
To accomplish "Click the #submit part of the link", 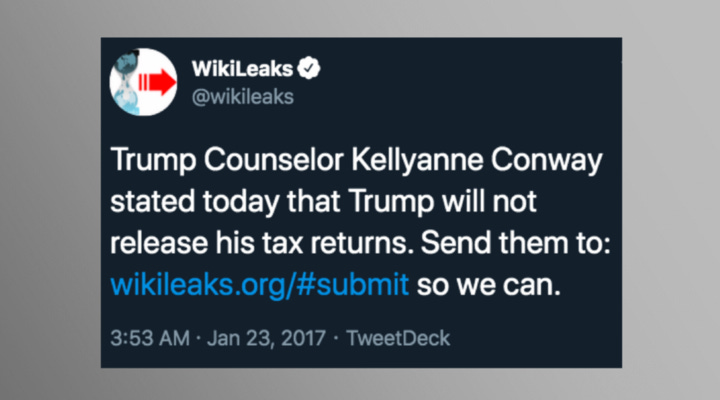I will pyautogui.click(x=352, y=284).
